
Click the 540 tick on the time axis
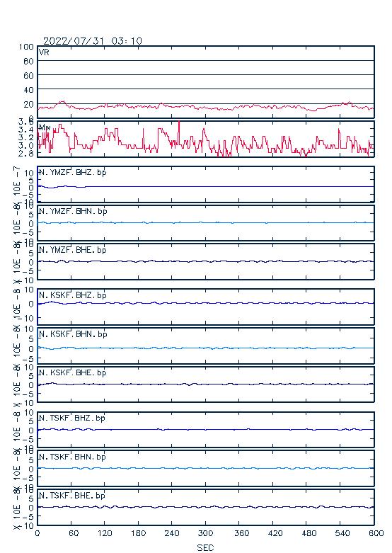pos(342,533)
